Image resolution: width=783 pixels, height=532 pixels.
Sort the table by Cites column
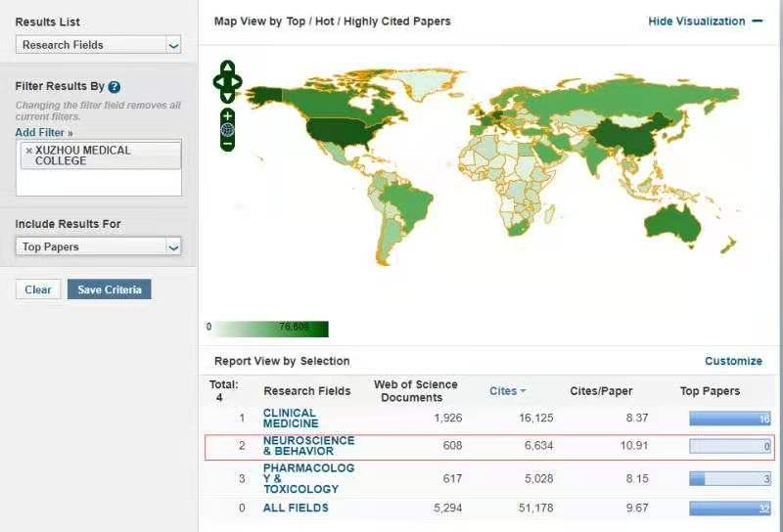507,391
